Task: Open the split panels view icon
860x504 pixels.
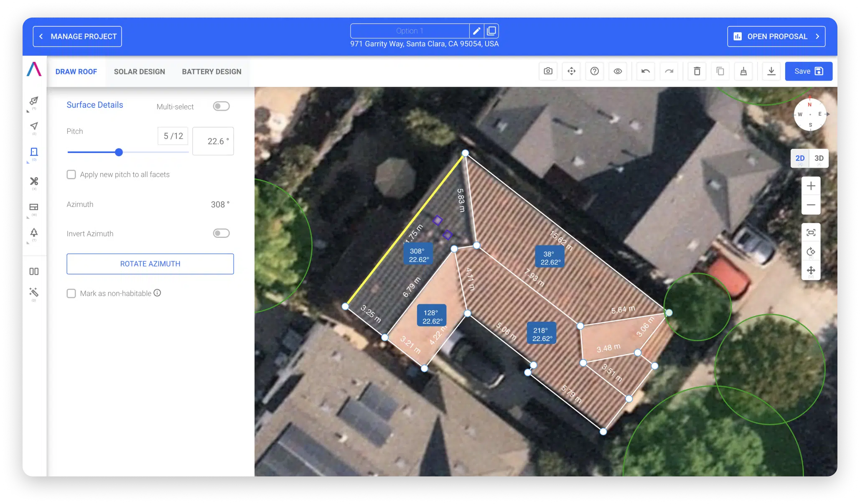Action: point(34,271)
